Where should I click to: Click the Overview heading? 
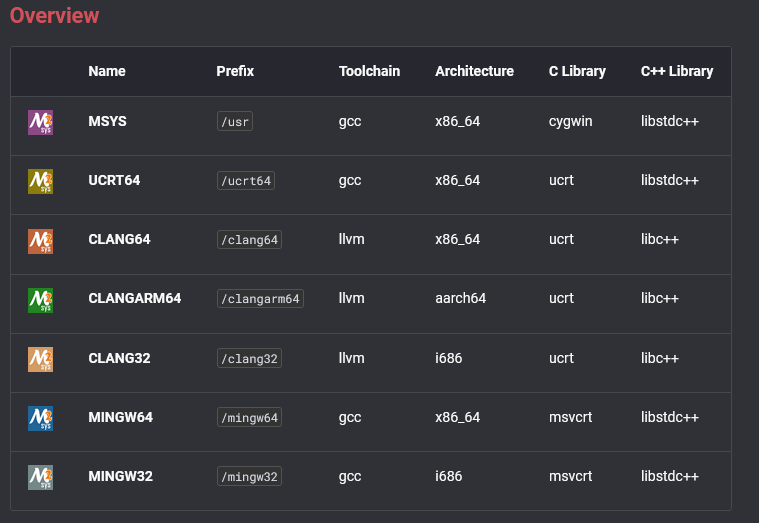[54, 15]
